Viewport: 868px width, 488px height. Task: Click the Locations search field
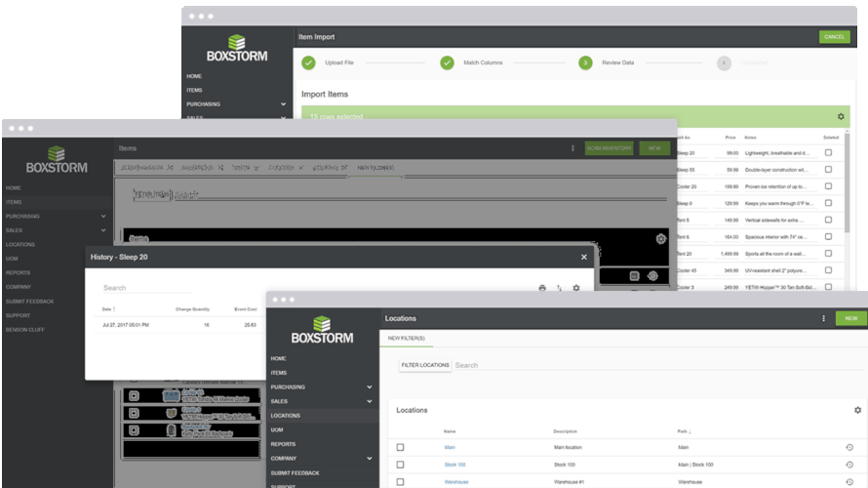coord(658,366)
